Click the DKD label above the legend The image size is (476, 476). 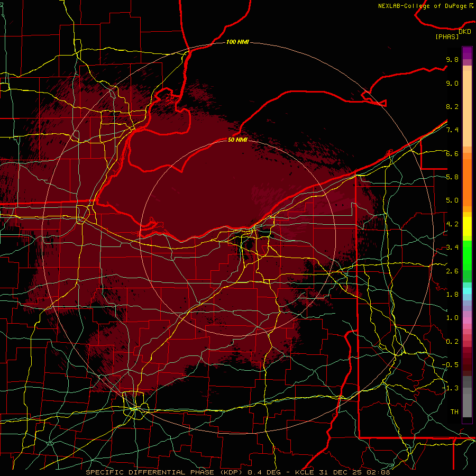click(465, 31)
